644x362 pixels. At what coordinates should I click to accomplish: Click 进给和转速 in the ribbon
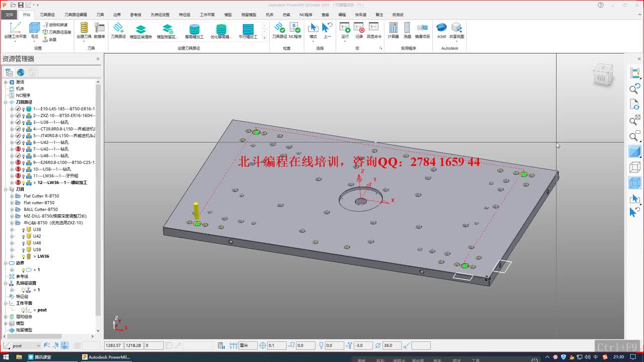tap(55, 25)
